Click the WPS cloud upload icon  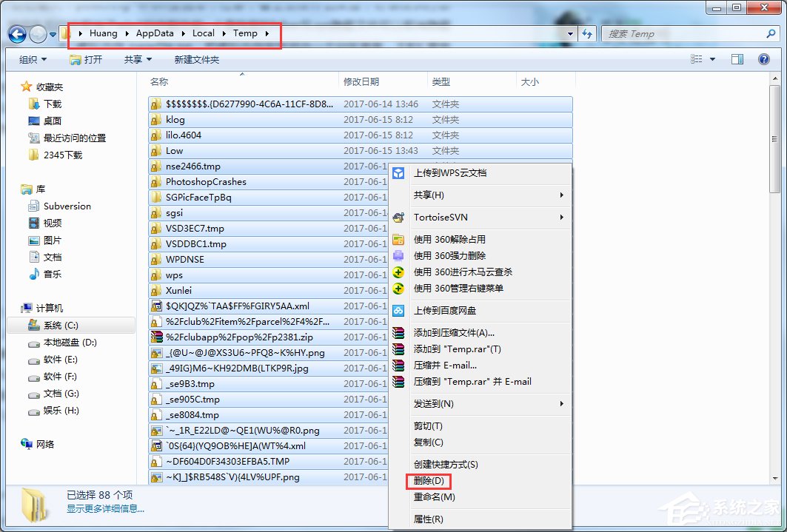(398, 172)
